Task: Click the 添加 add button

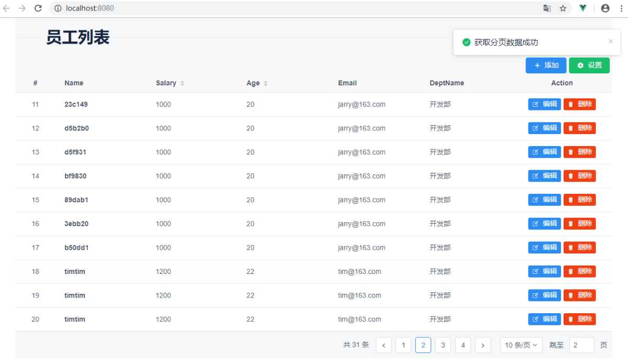Action: [x=546, y=65]
